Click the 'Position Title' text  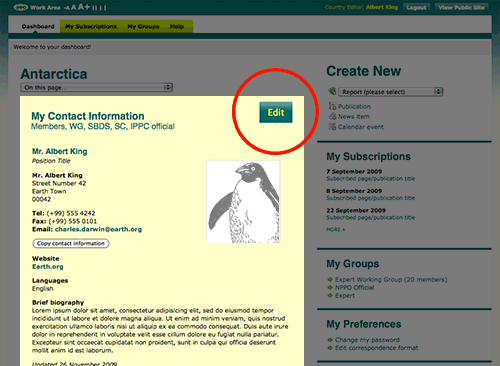[51, 161]
